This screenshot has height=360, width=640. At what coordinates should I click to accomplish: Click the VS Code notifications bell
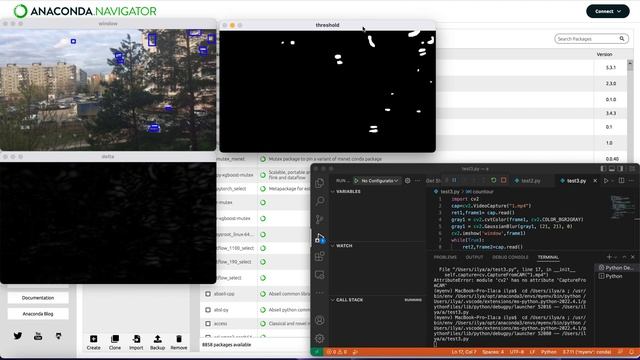click(x=631, y=352)
